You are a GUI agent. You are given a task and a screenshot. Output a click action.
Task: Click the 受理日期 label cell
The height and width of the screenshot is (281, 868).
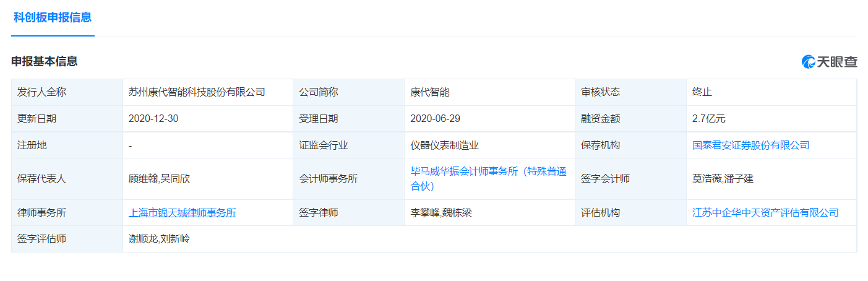(x=349, y=119)
